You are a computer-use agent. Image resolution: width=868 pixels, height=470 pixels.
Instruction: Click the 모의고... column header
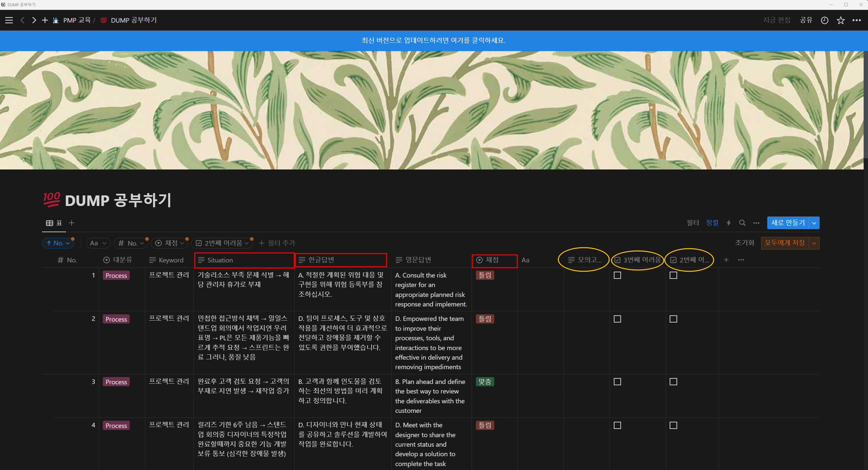[587, 260]
